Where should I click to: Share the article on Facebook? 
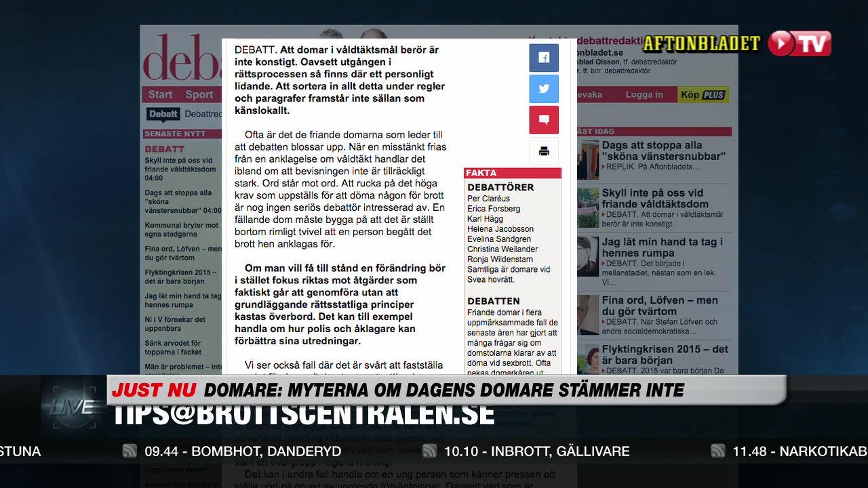pos(544,58)
